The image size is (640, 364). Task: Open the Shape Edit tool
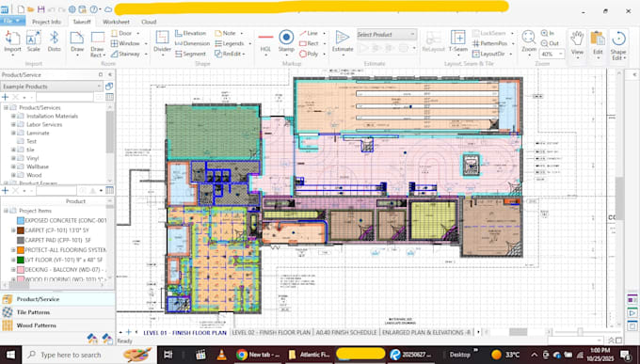(x=618, y=45)
